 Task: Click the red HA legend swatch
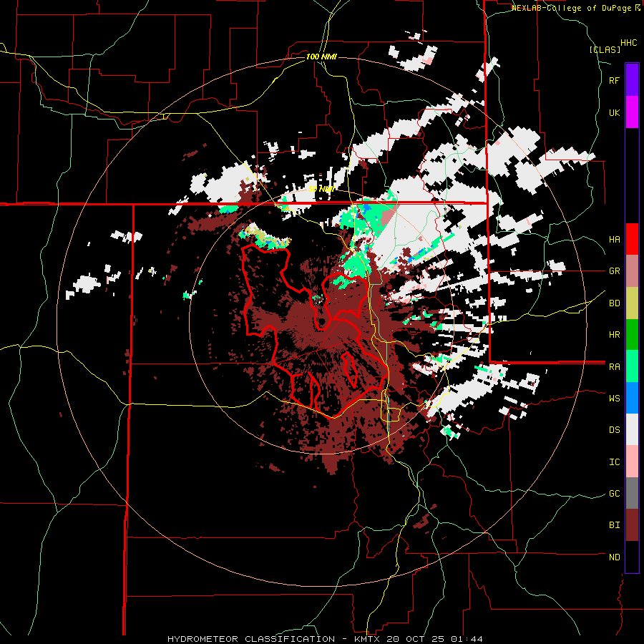pos(632,239)
